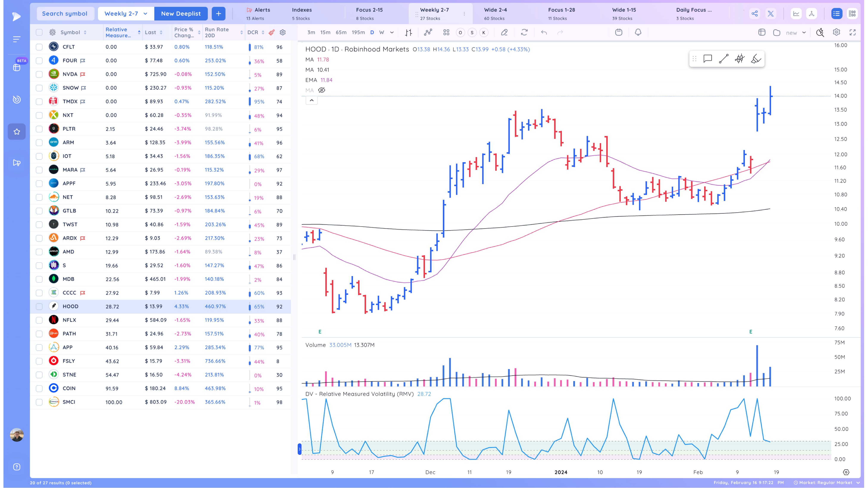Sort by Relative Measure column
This screenshot has width=868, height=488.
tap(123, 32)
